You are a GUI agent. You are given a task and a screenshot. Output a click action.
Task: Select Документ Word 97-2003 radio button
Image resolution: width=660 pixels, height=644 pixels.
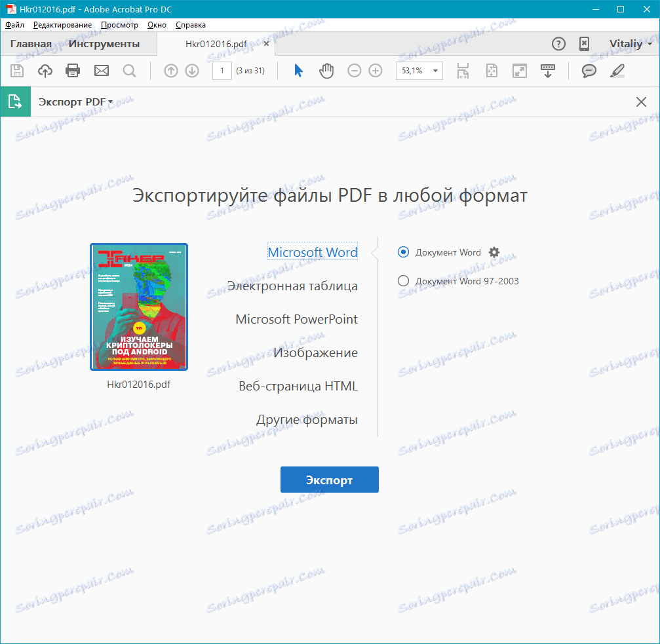tap(403, 280)
